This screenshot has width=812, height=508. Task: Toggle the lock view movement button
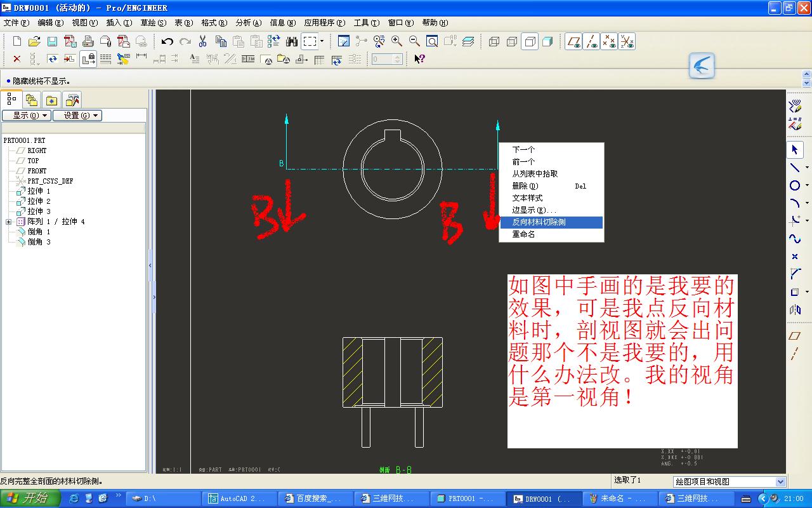point(88,59)
